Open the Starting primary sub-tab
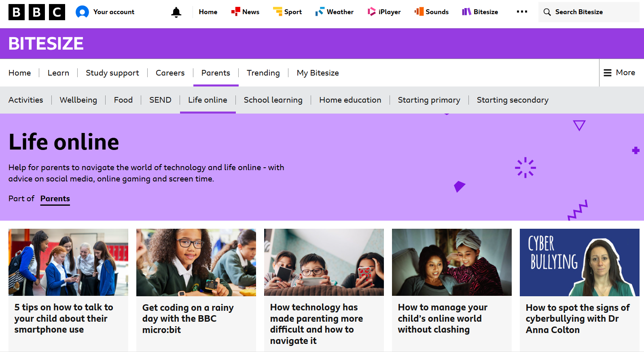The height and width of the screenshot is (352, 644). pos(429,100)
